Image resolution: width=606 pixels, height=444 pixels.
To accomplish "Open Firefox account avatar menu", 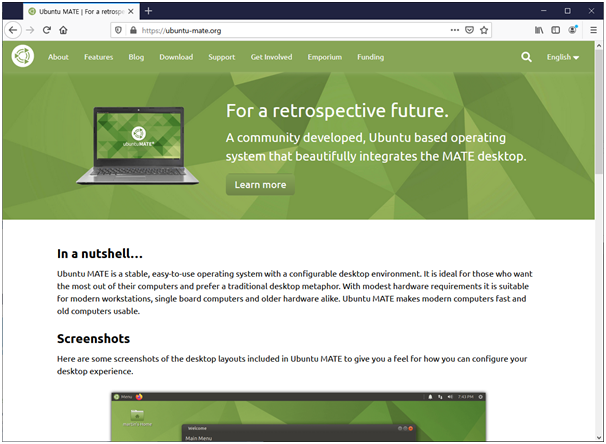I will [572, 30].
